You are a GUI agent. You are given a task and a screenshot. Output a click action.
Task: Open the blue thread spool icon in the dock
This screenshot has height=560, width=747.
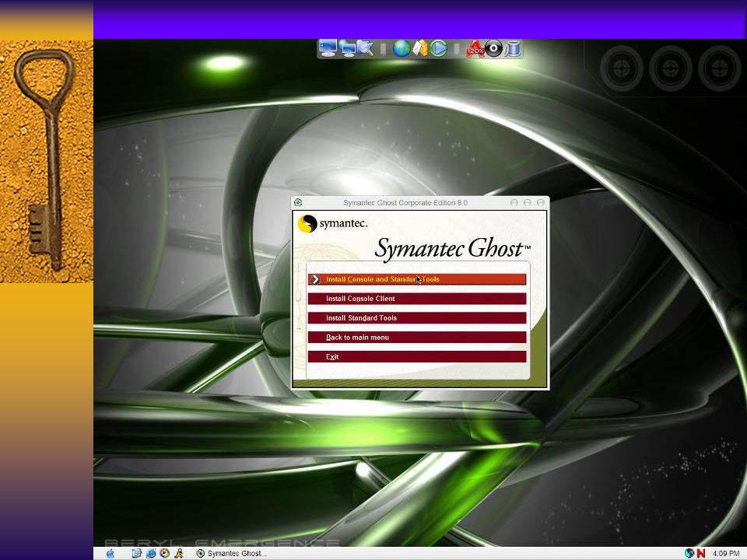click(512, 48)
